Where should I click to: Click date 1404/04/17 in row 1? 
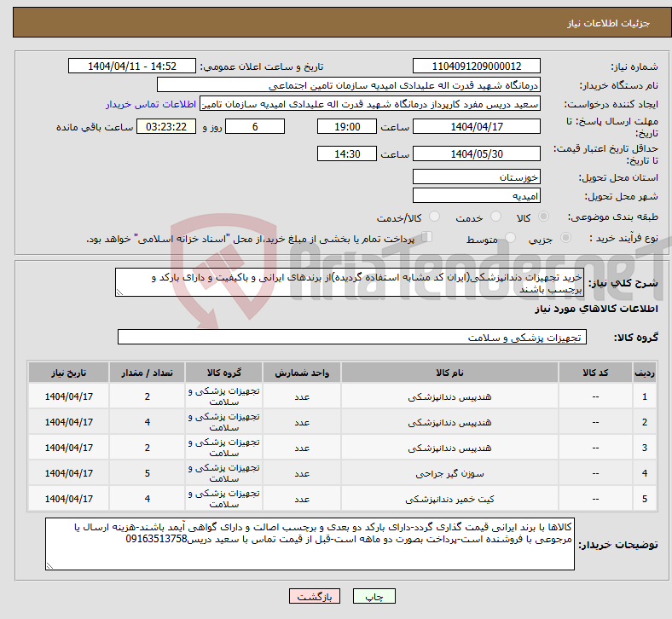68,396
